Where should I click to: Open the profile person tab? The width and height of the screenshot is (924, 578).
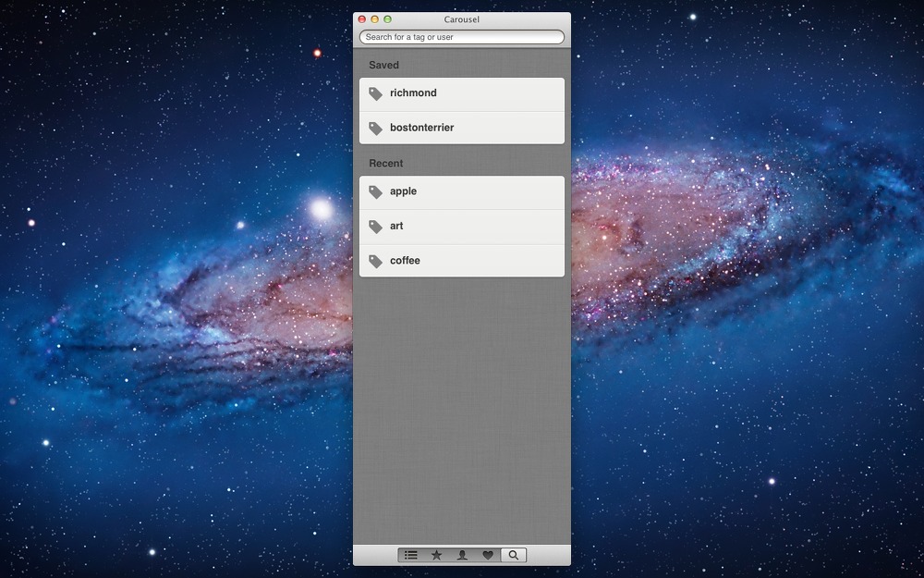(462, 555)
